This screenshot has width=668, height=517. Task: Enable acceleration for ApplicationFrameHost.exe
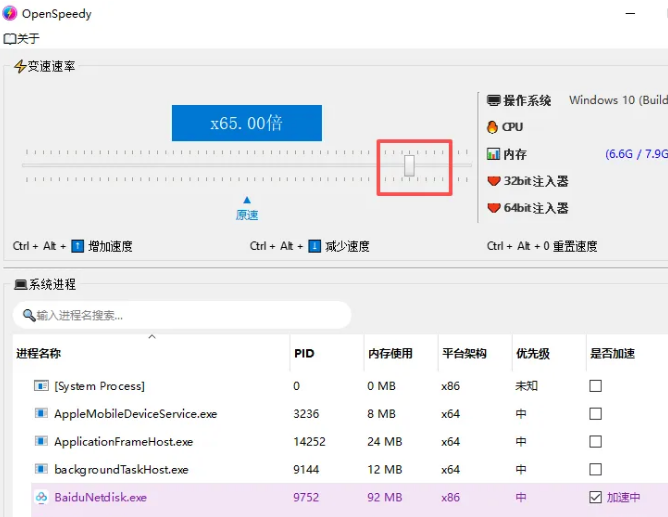tap(596, 442)
